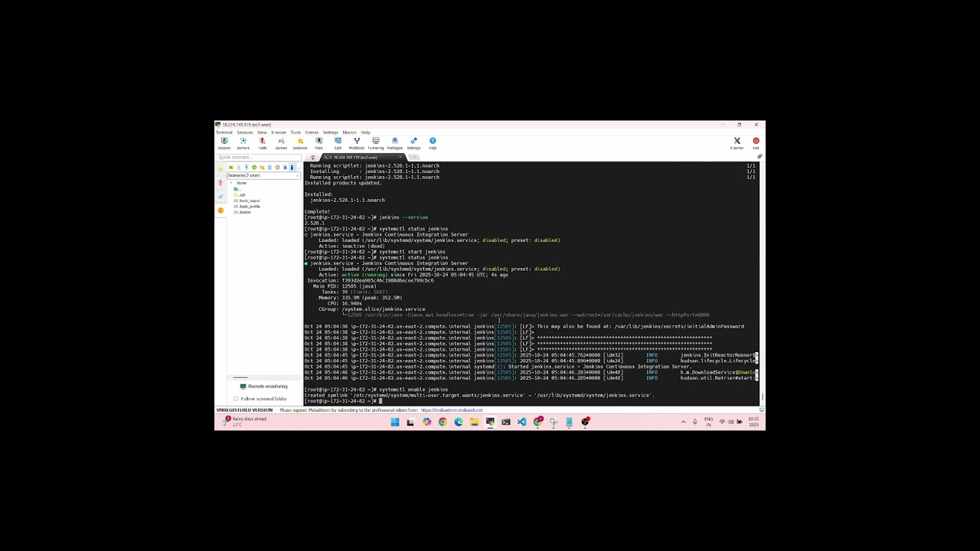This screenshot has width=980, height=551.
Task: Click the Quick connect input field
Action: (259, 158)
